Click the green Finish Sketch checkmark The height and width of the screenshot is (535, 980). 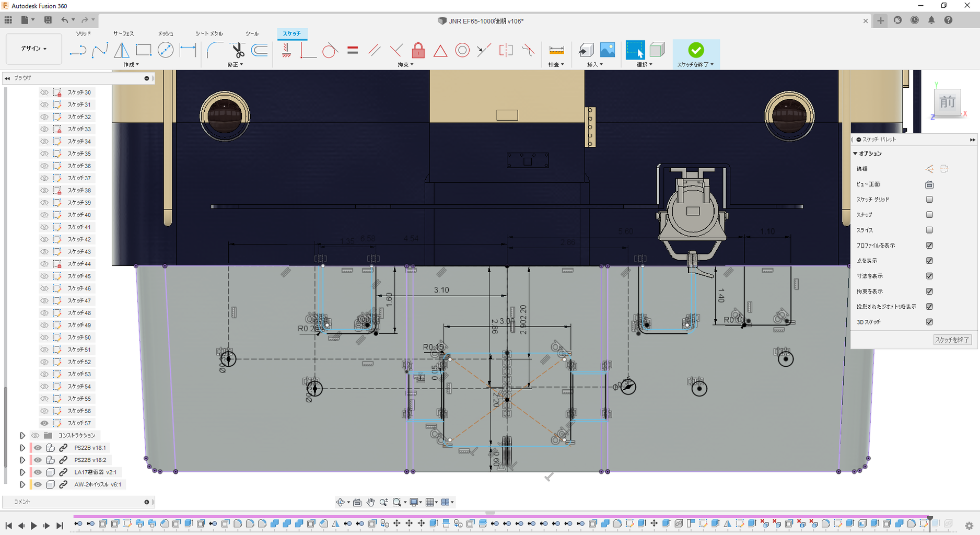click(696, 50)
